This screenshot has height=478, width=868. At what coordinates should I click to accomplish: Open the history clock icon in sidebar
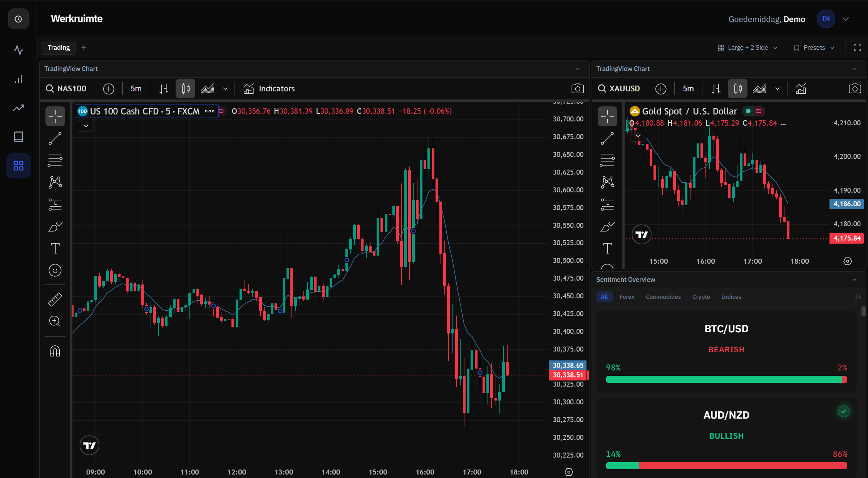18,19
